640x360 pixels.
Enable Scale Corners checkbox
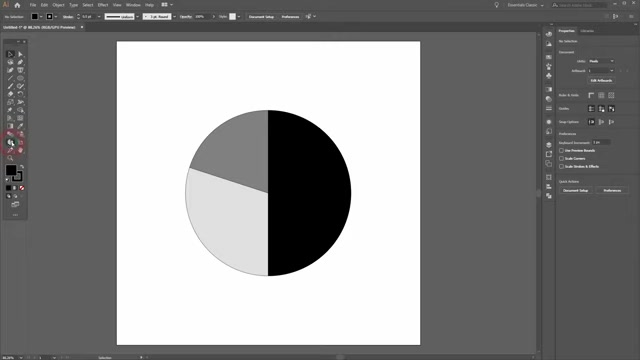point(561,158)
